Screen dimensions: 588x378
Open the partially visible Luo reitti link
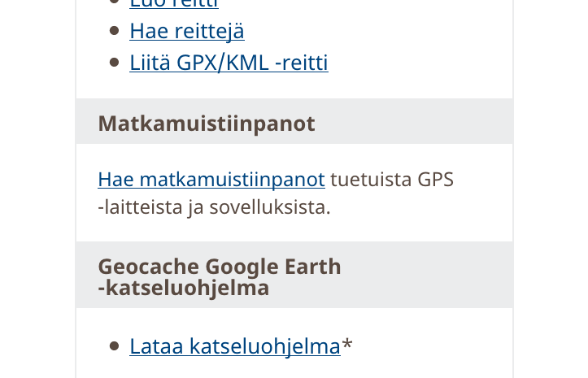pos(173,4)
